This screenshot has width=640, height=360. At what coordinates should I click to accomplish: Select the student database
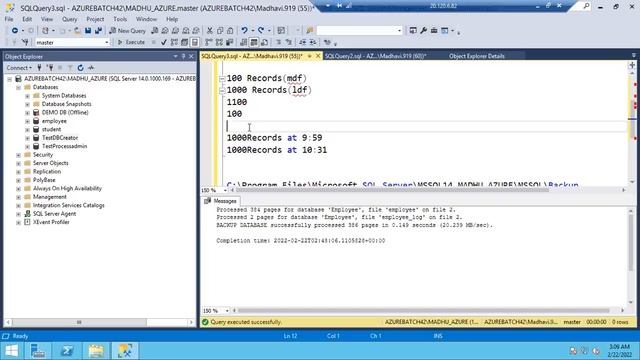click(x=51, y=129)
